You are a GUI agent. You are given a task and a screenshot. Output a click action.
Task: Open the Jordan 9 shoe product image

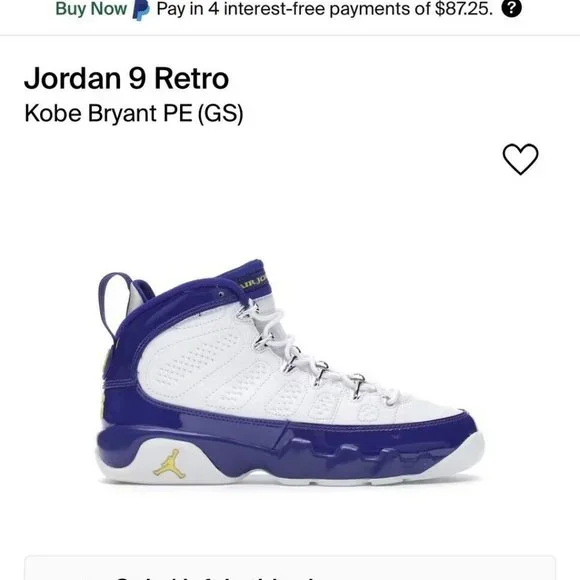pos(290,372)
